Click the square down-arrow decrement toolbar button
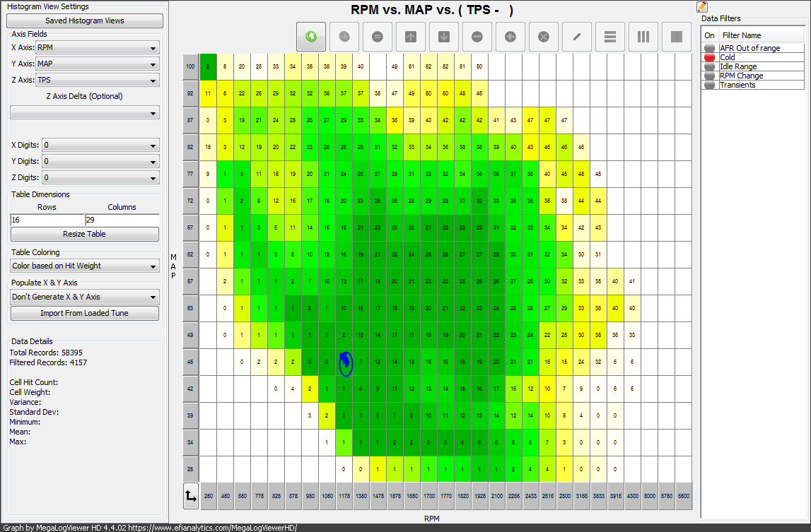811x532 pixels. pos(444,37)
